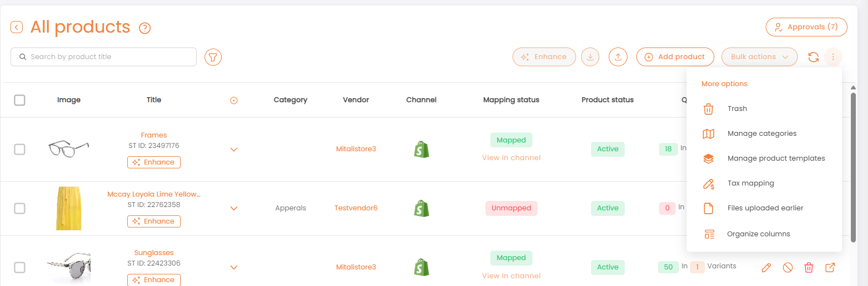
Task: Select the Frames product checkbox
Action: coord(20,149)
